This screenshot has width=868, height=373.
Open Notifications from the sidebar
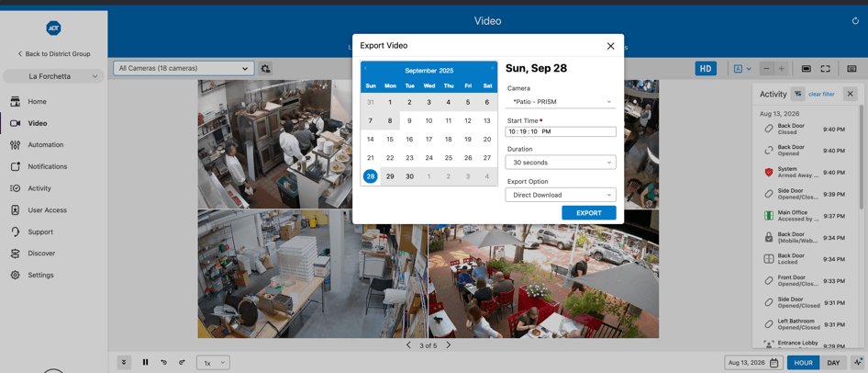point(47,166)
